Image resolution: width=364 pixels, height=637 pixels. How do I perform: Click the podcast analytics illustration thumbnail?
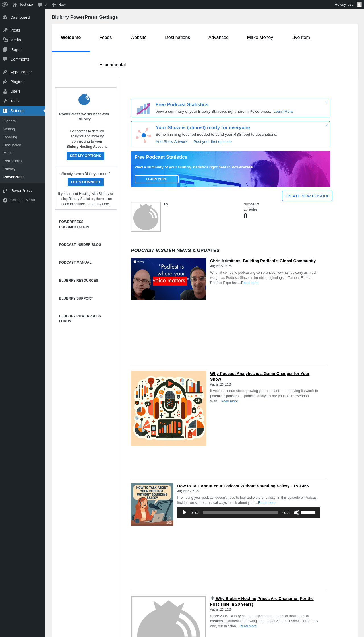(x=169, y=408)
